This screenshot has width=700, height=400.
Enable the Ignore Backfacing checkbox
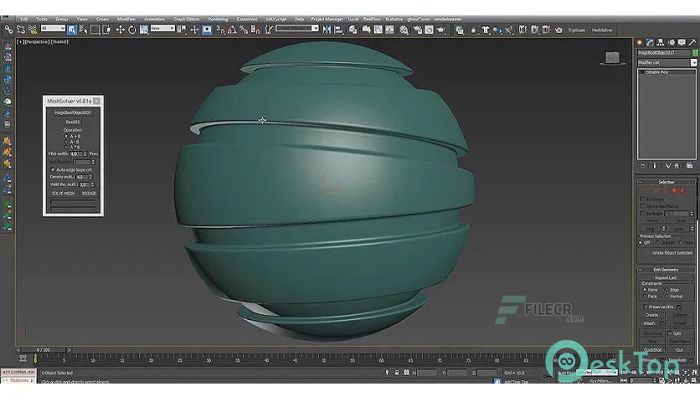pyautogui.click(x=643, y=206)
